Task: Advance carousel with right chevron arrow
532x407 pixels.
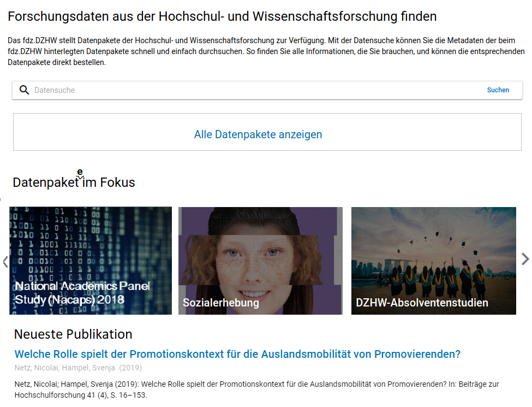Action: 525,259
